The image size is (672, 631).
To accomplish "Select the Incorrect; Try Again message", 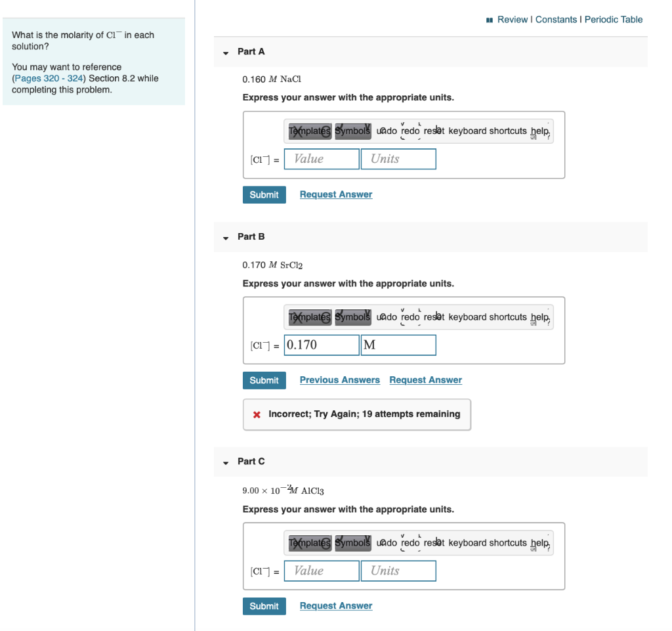I will [364, 414].
